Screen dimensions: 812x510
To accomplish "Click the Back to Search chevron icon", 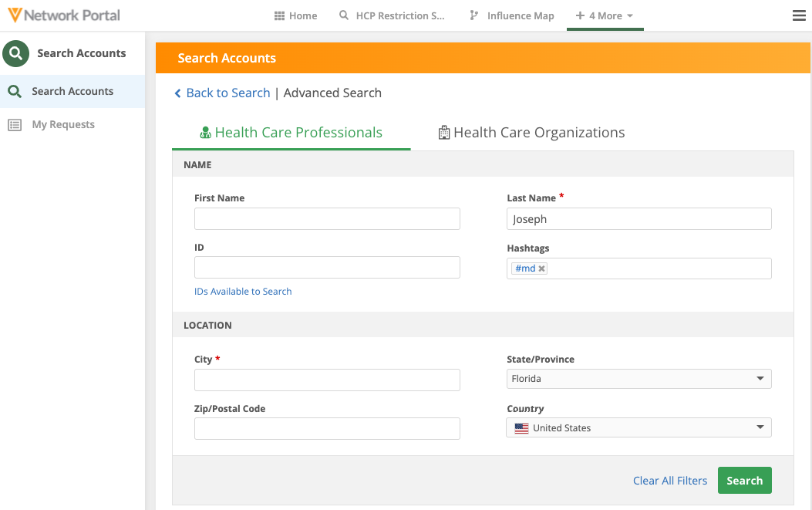I will (178, 93).
